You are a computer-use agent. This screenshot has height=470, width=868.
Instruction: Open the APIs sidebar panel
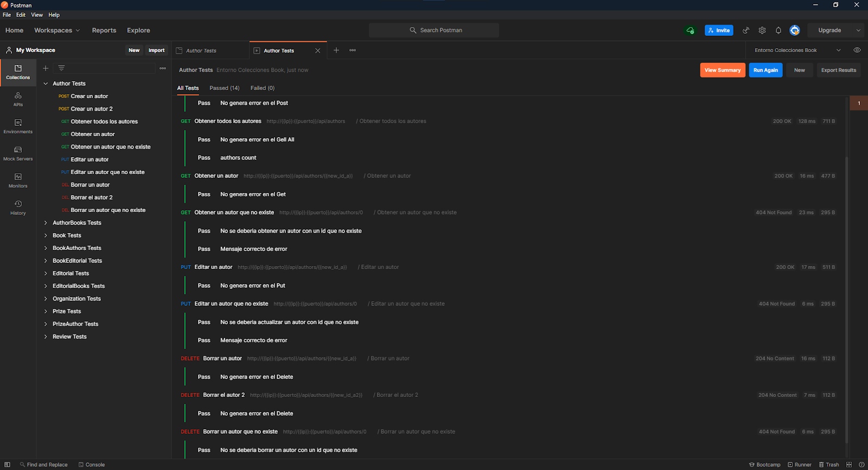pyautogui.click(x=18, y=99)
